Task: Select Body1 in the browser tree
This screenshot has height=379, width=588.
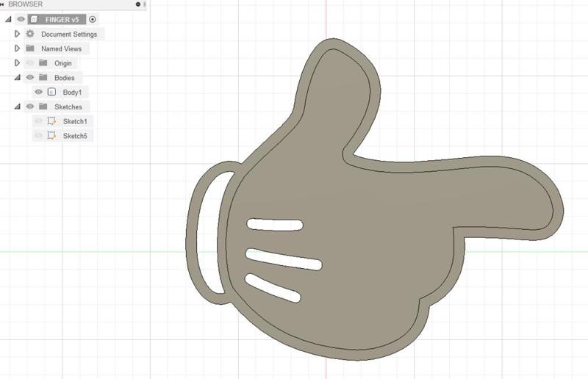Action: pyautogui.click(x=72, y=93)
